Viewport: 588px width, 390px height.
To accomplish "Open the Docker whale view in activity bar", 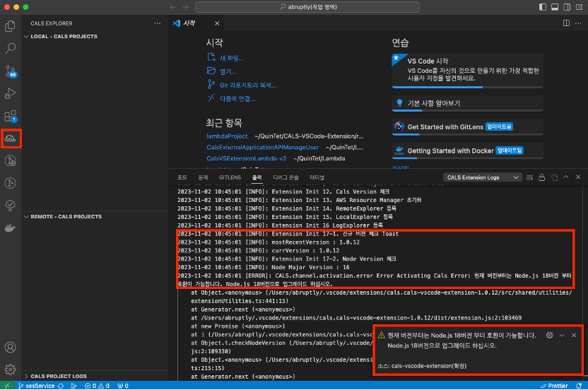I will click(10, 227).
